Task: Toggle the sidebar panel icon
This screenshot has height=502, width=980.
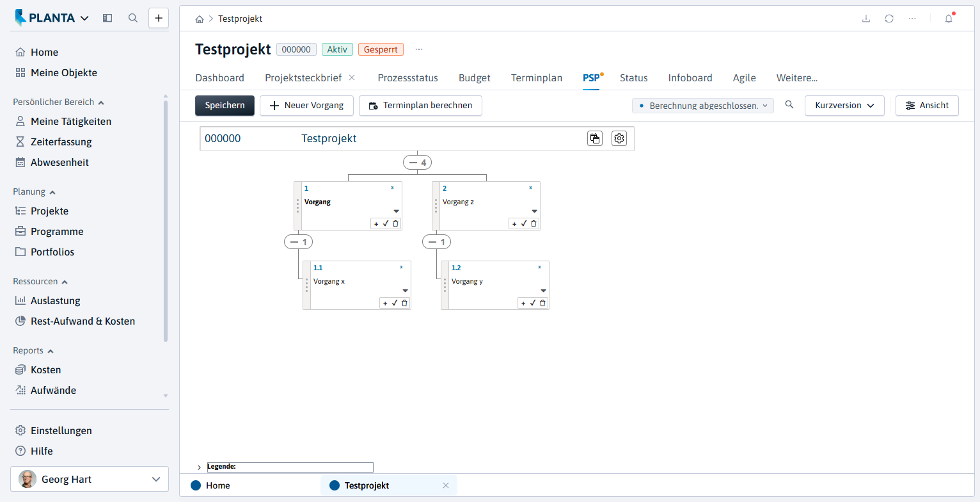Action: point(107,18)
